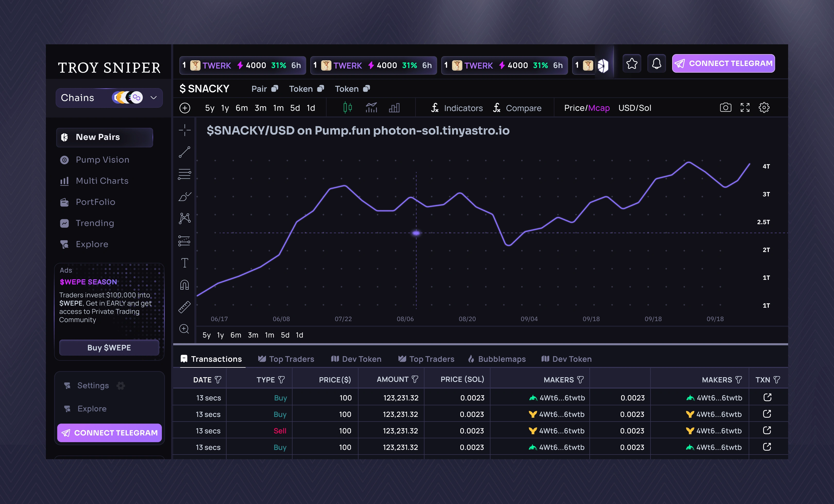Select the Text annotation tool
The height and width of the screenshot is (504, 834).
click(185, 263)
